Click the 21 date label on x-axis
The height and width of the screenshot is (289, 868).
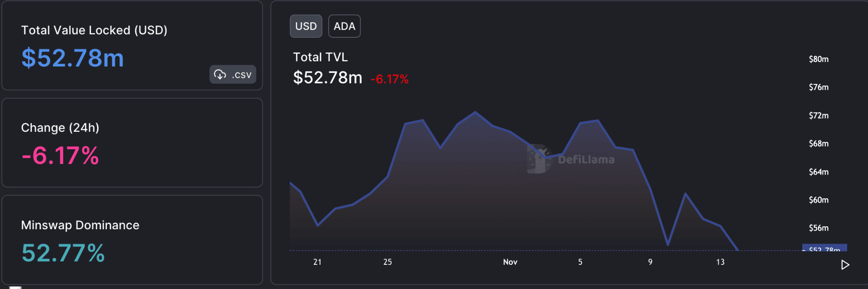pyautogui.click(x=317, y=262)
